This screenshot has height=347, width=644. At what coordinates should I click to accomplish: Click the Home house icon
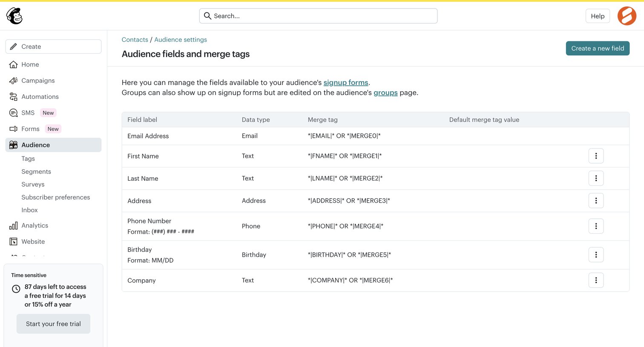click(14, 64)
